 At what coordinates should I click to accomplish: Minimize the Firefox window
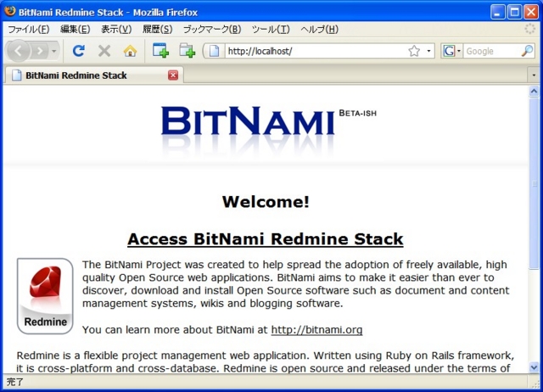pos(497,12)
